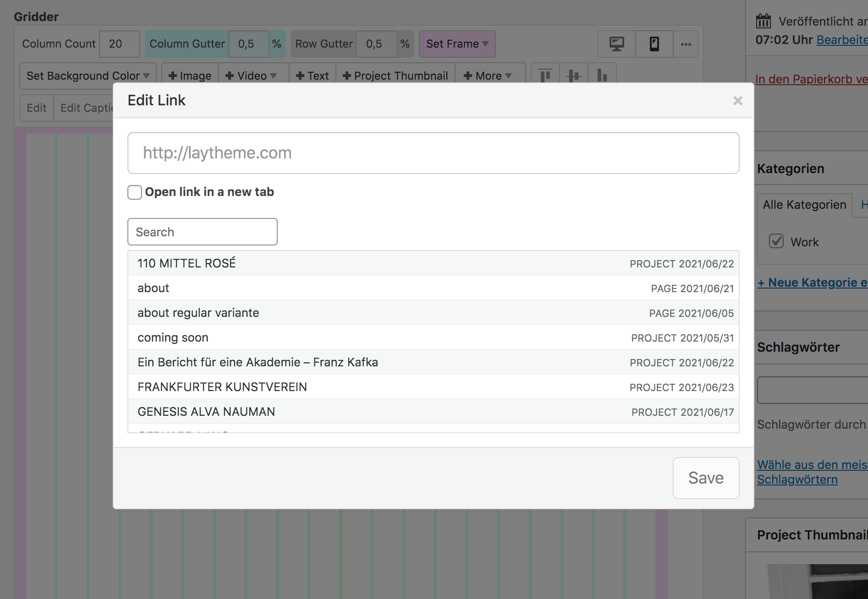Switch to desktop preview icon
The height and width of the screenshot is (599, 868).
pyautogui.click(x=616, y=44)
